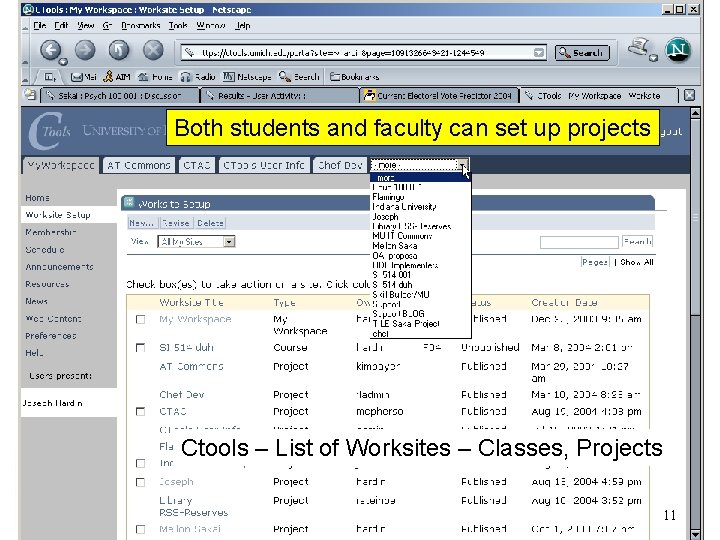Open the File menu
The width and height of the screenshot is (720, 540).
click(39, 25)
